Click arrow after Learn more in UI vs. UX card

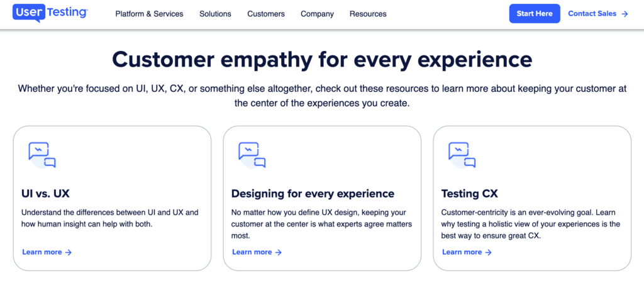pos(69,252)
